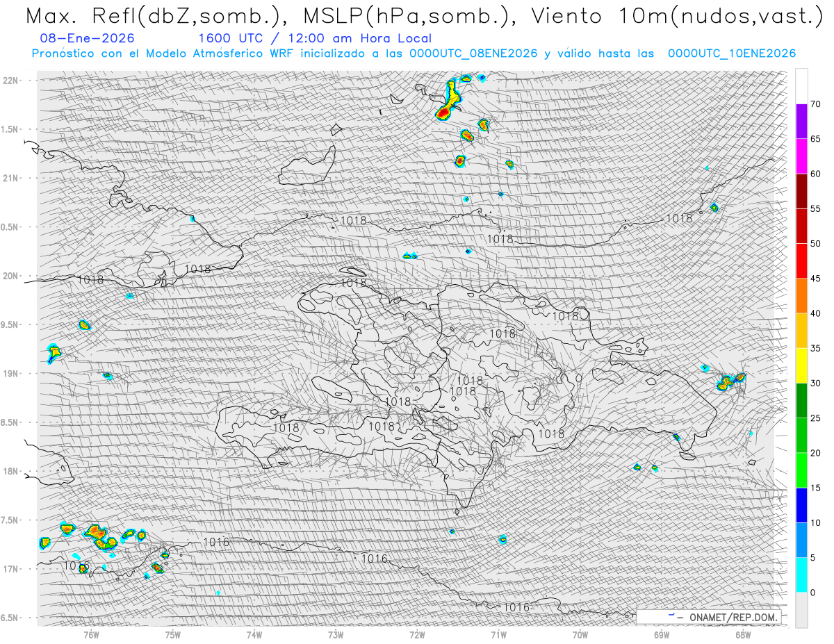834x644 pixels.
Task: Select the maroon 55–60 dBZ colorbar segment
Action: 801,191
